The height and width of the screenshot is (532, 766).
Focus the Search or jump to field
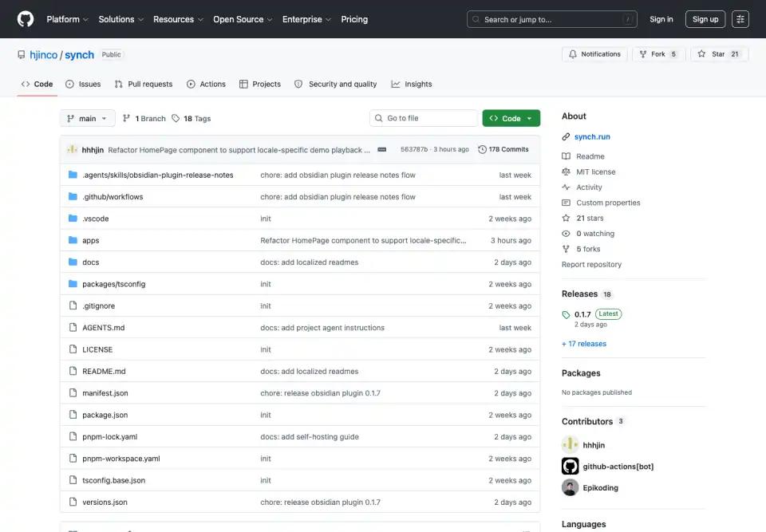(x=551, y=19)
